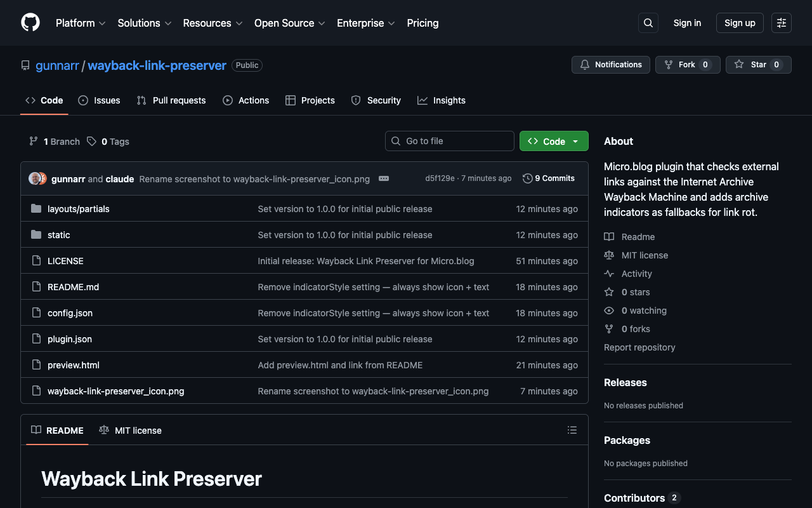Screen dimensions: 812x508
Task: Open the command palette icon top right
Action: click(x=781, y=23)
